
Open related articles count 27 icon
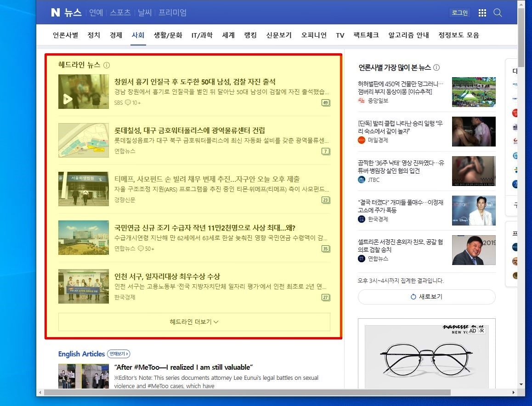coord(326,298)
